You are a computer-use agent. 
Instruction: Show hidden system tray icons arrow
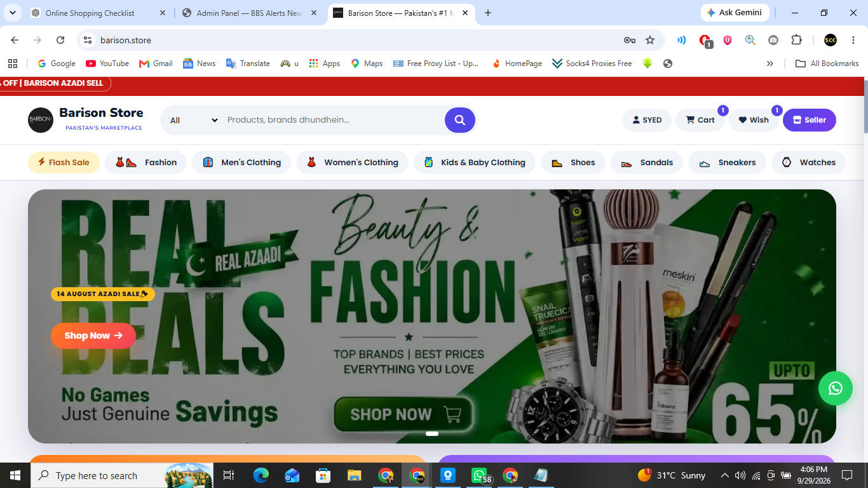coord(724,475)
